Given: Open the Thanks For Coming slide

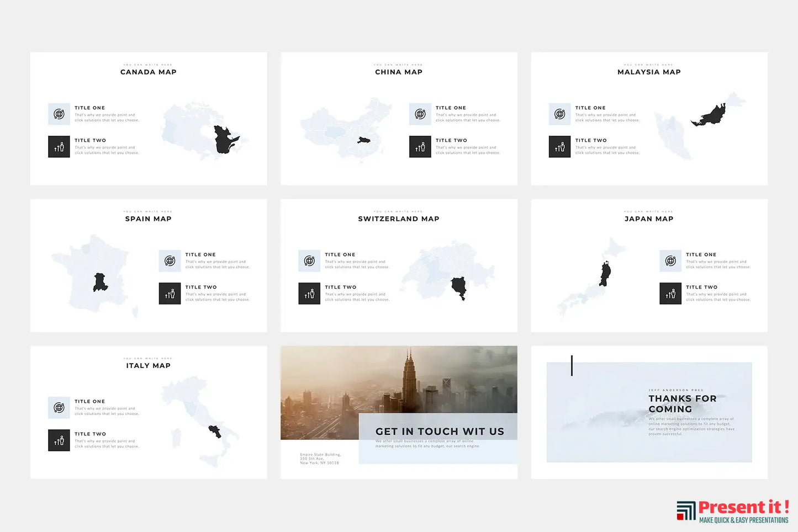Looking at the screenshot, I should (649, 412).
